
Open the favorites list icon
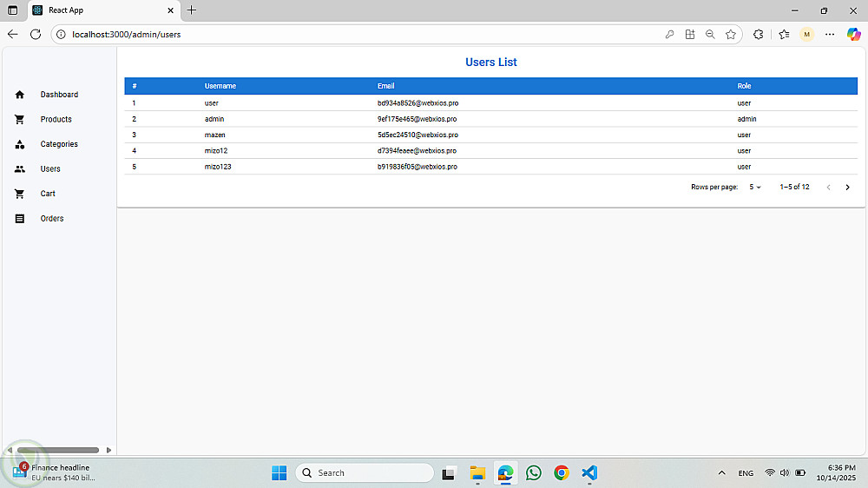[x=784, y=35]
